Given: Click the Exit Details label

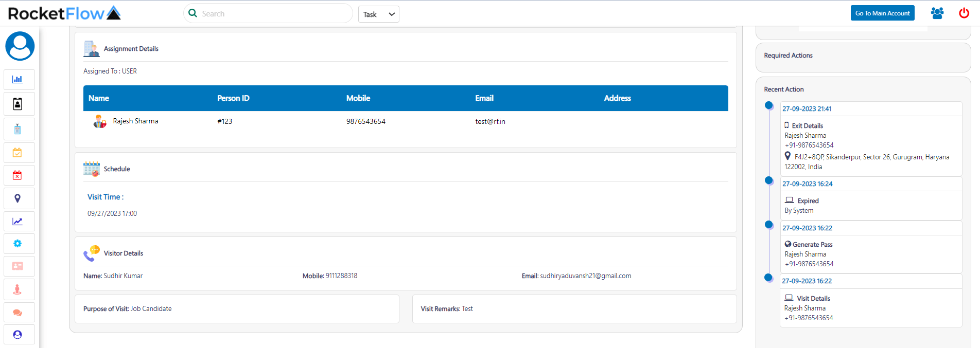Looking at the screenshot, I should click(x=808, y=126).
